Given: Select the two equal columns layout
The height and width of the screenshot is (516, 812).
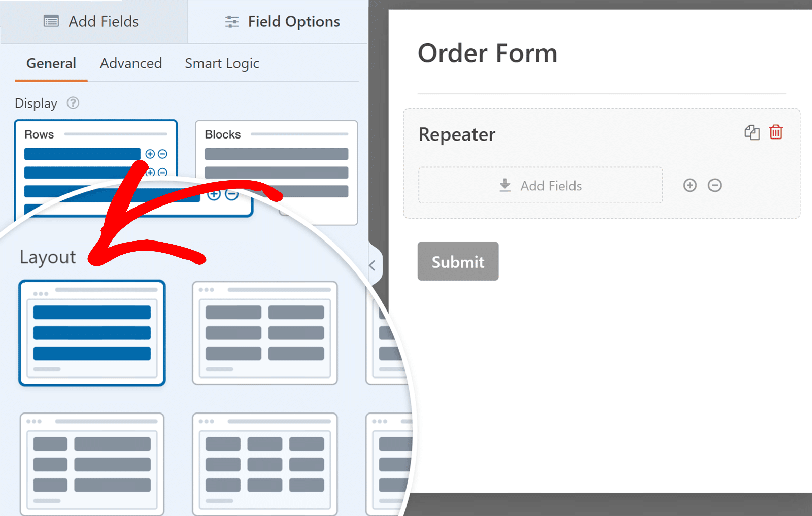Looking at the screenshot, I should [x=265, y=333].
